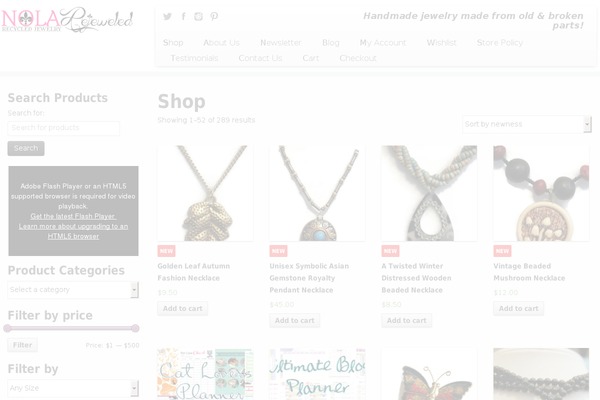This screenshot has height=400, width=600.
Task: Open the Pinterest social icon
Action: coord(214,16)
